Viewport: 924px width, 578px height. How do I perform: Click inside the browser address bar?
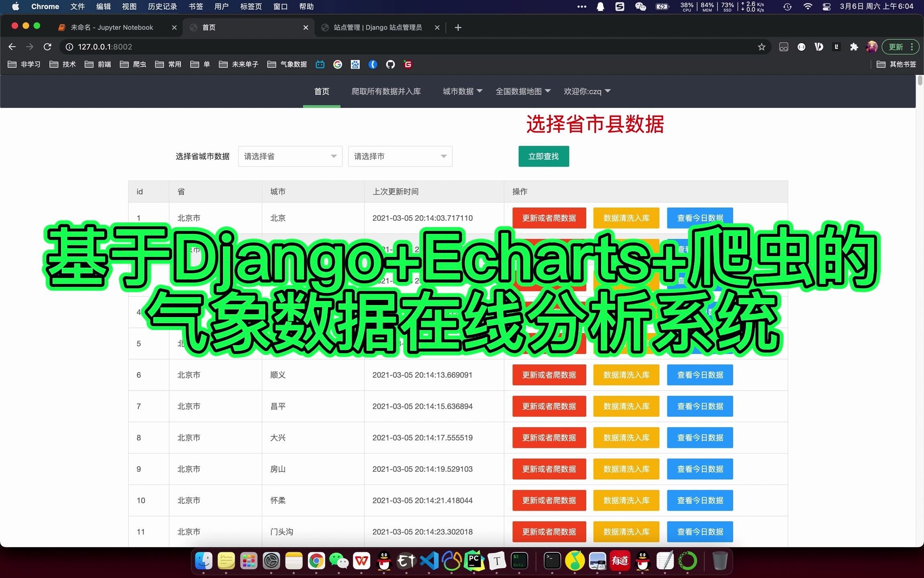241,47
